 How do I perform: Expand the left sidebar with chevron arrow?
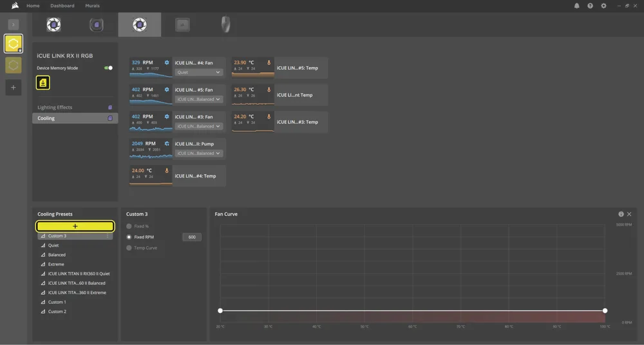point(14,25)
